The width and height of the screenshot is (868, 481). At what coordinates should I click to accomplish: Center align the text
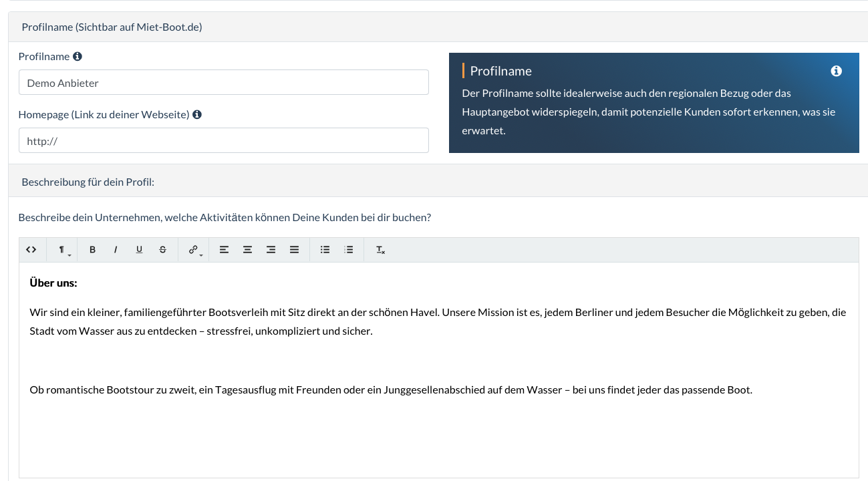247,250
